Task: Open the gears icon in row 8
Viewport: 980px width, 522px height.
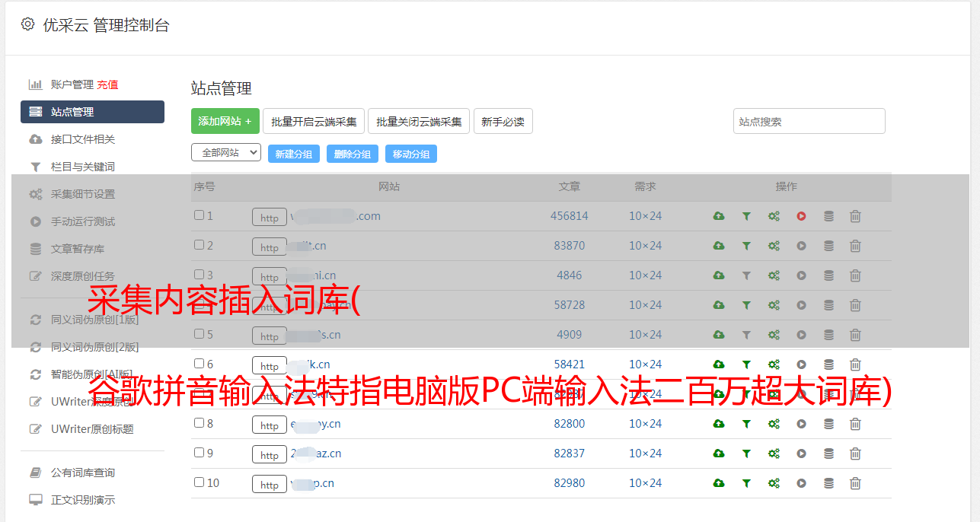Action: click(774, 424)
